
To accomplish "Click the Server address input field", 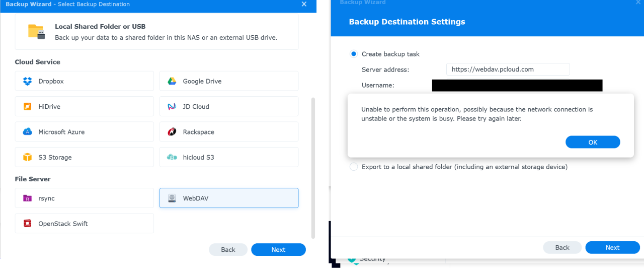I will coord(507,70).
